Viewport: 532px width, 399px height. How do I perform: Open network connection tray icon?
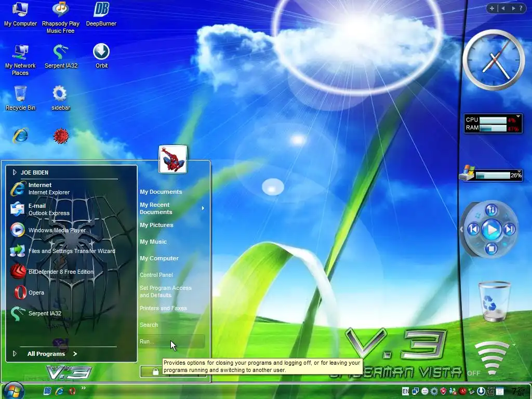pos(415,391)
